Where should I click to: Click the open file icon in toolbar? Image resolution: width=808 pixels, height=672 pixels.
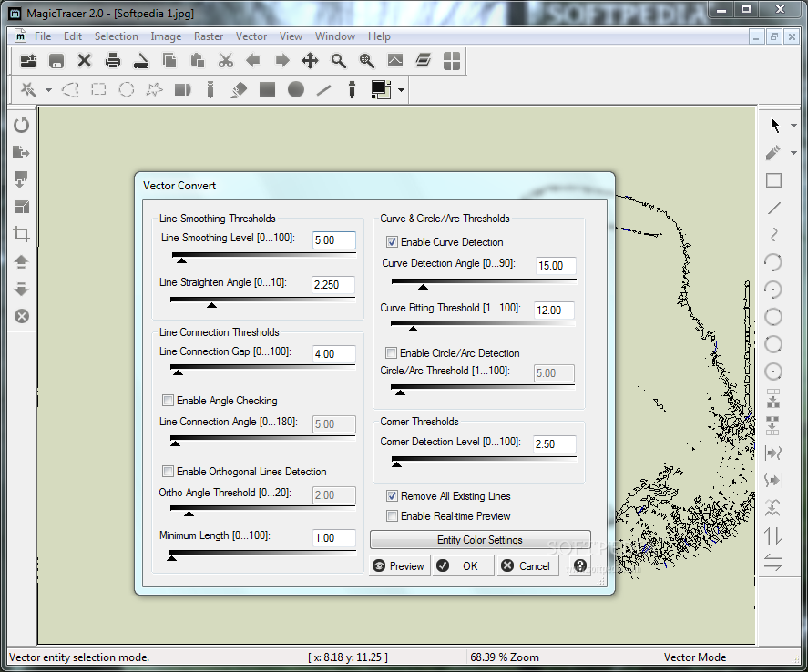(28, 61)
